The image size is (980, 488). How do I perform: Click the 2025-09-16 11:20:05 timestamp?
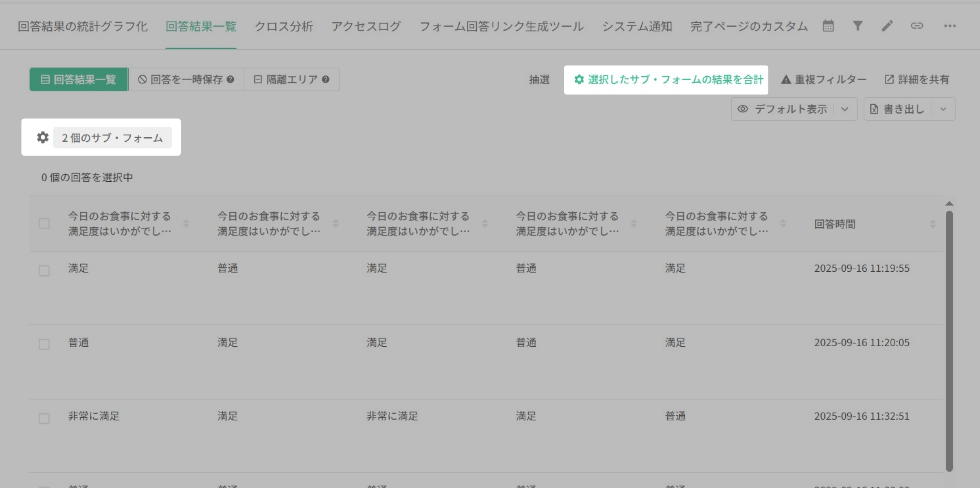862,342
